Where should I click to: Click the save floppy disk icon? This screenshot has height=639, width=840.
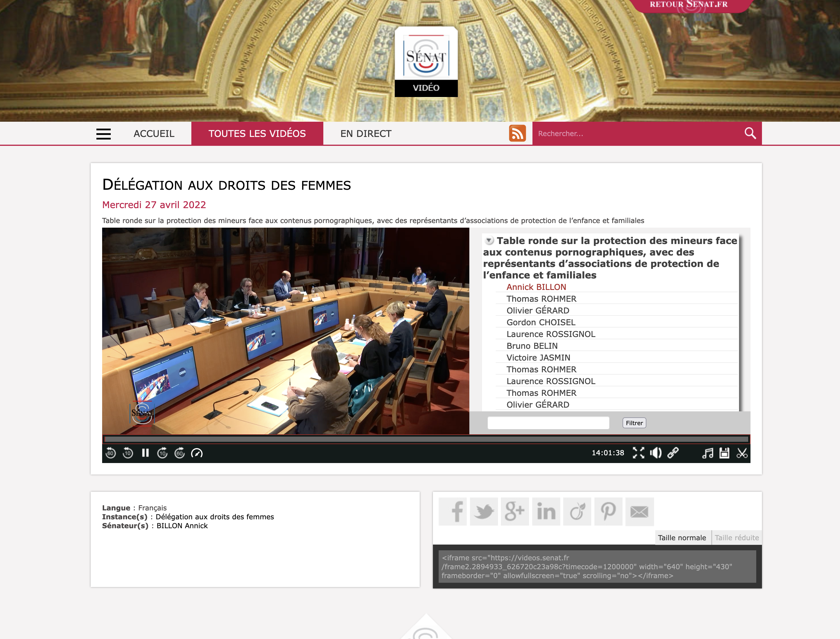point(724,453)
